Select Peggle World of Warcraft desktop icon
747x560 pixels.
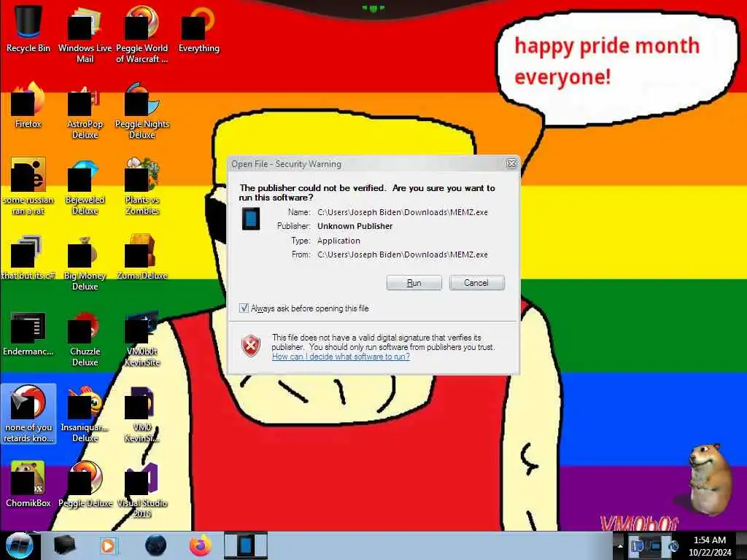[142, 34]
